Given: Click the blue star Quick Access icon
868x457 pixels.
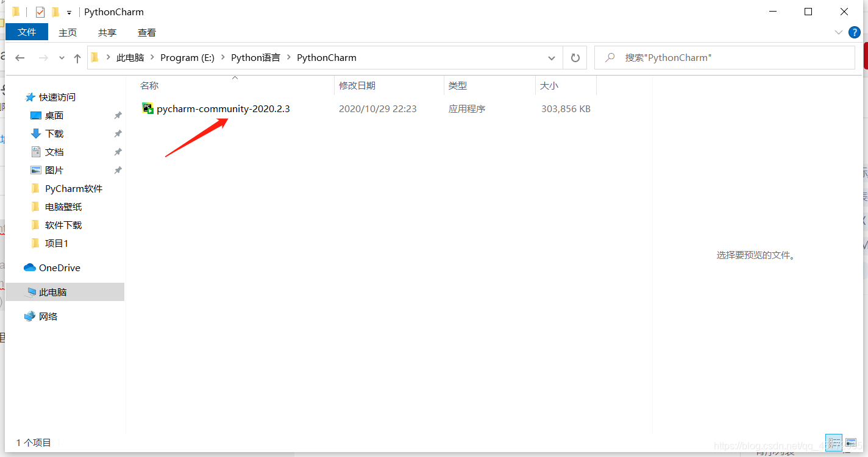Looking at the screenshot, I should [x=30, y=97].
